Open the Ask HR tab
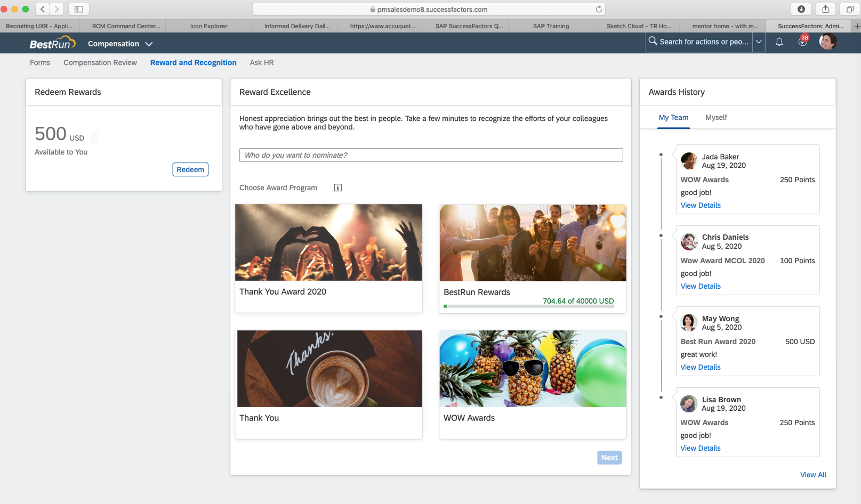This screenshot has height=504, width=861. (x=262, y=62)
